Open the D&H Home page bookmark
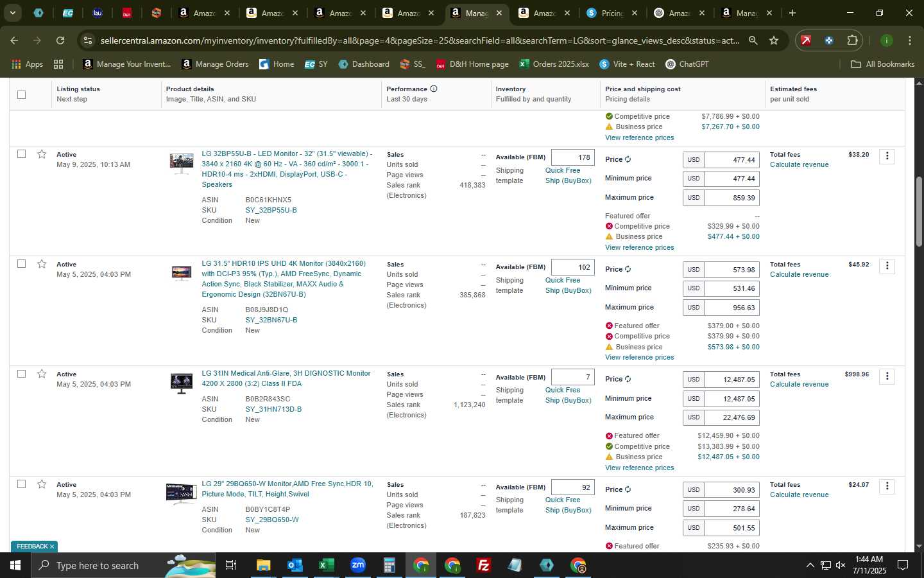Viewport: 924px width, 578px height. [x=472, y=64]
